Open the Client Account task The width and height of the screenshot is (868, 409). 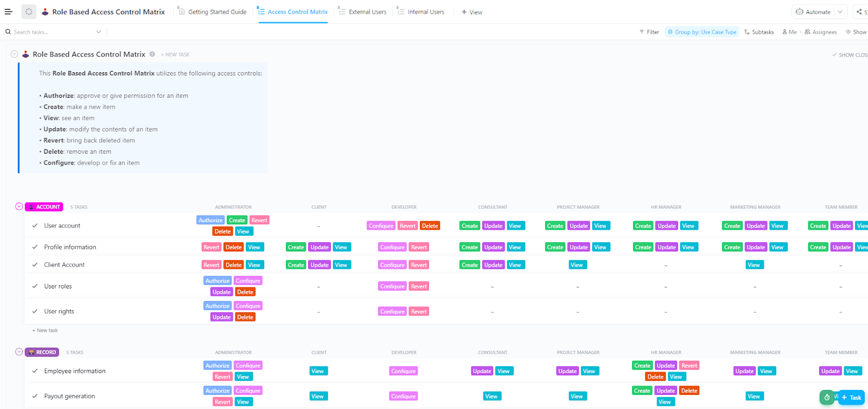tap(65, 265)
